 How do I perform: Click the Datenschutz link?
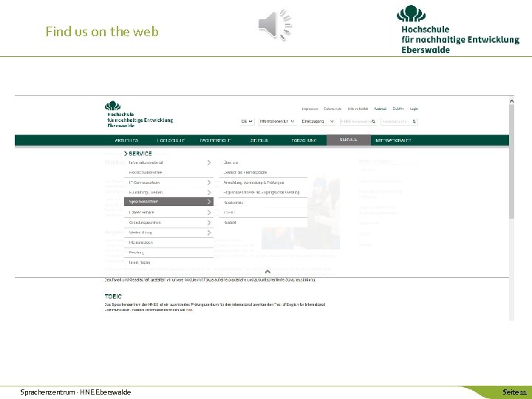[332, 109]
